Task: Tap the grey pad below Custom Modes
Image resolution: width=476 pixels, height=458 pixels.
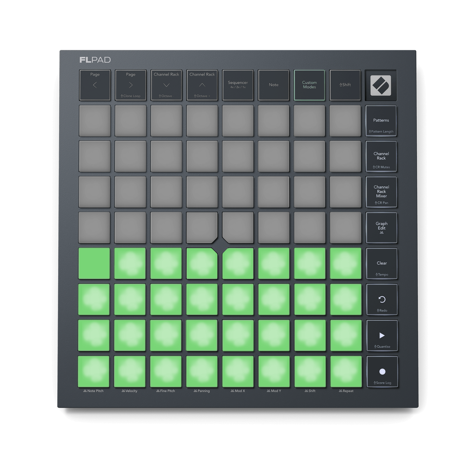Action: coord(309,121)
